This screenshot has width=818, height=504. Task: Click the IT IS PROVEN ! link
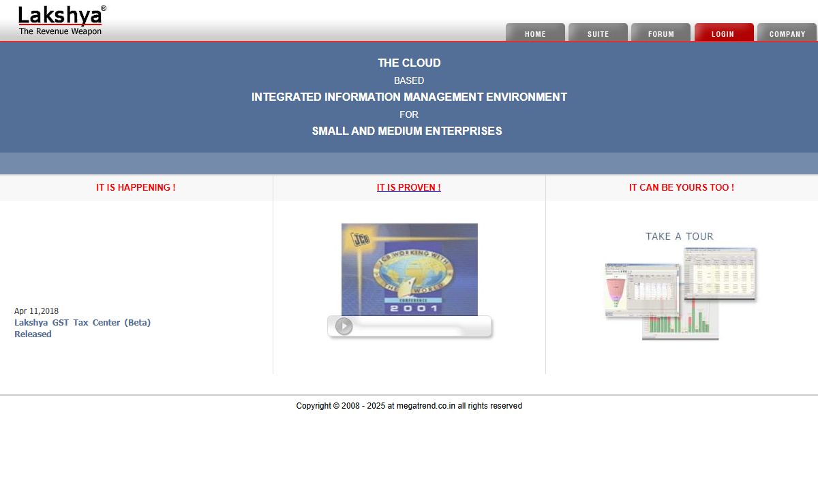tap(409, 187)
